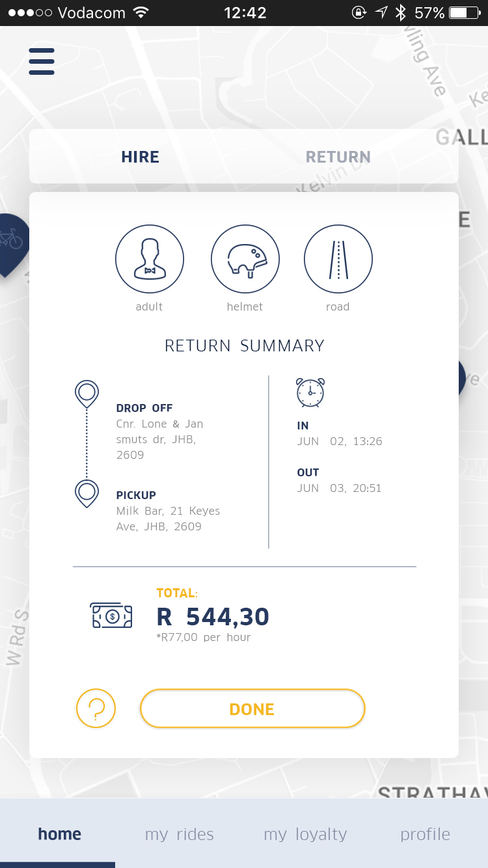Tap the bicycle map marker
Viewport: 488px width, 868px height.
coord(10,241)
